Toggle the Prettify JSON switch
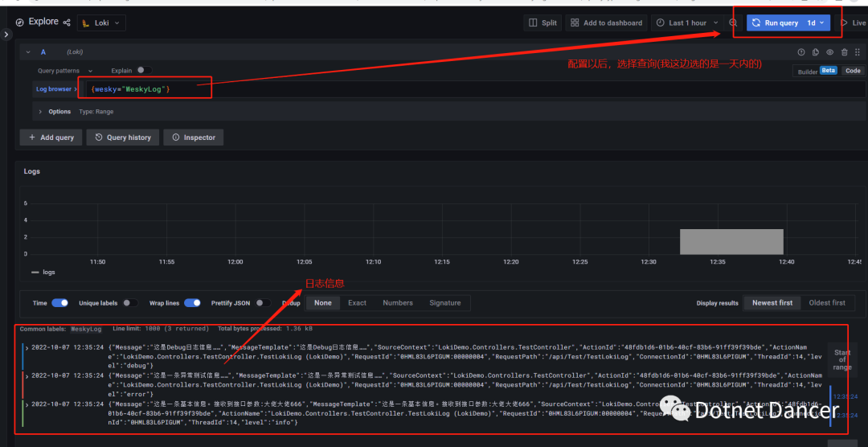The width and height of the screenshot is (868, 447). pyautogui.click(x=263, y=303)
